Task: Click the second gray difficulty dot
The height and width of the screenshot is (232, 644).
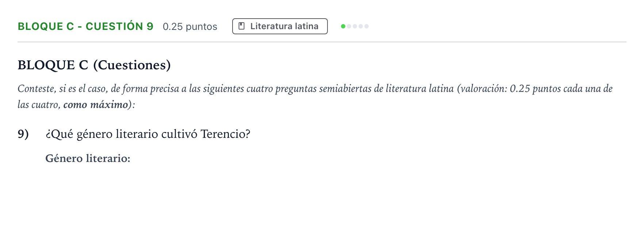Action: 349,26
